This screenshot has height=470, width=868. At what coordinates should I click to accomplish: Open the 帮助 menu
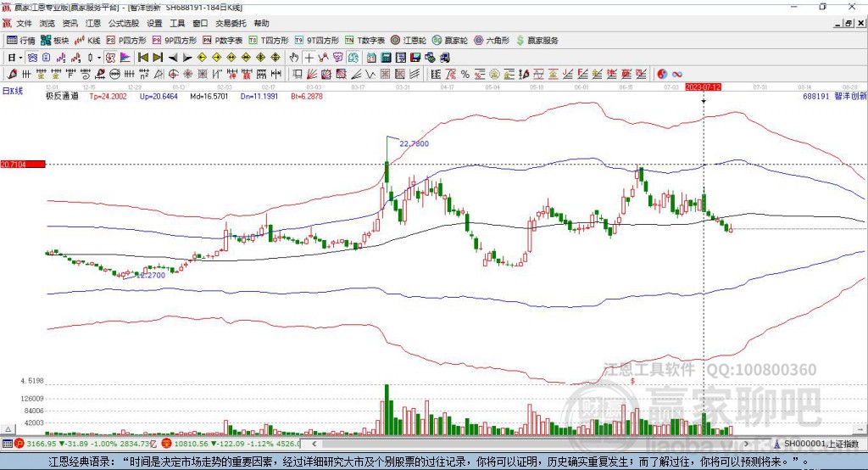pyautogui.click(x=261, y=23)
